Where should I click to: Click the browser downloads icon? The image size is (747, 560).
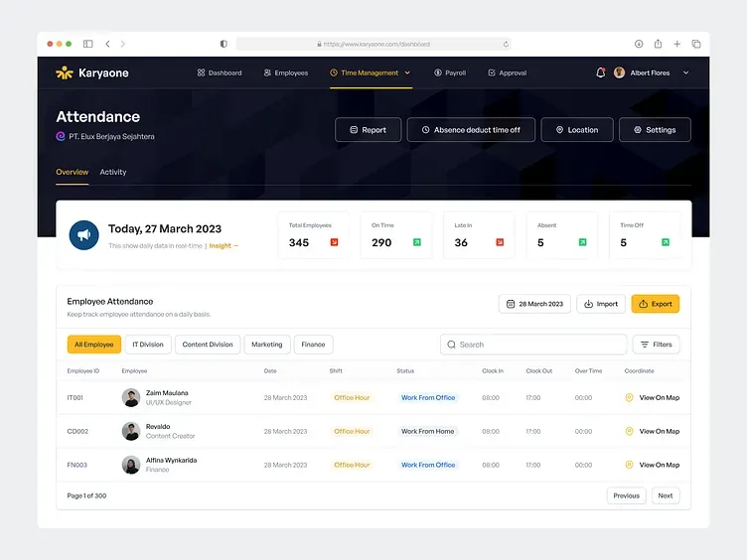pyautogui.click(x=639, y=44)
